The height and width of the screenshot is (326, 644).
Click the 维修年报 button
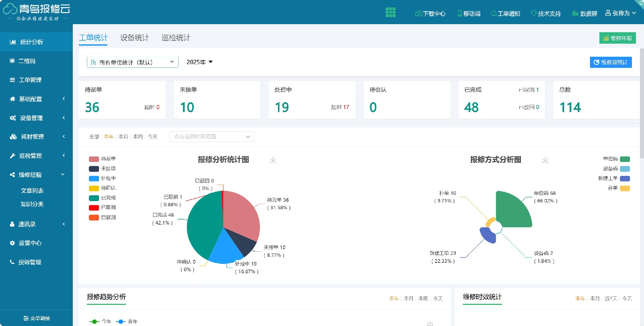pos(618,38)
